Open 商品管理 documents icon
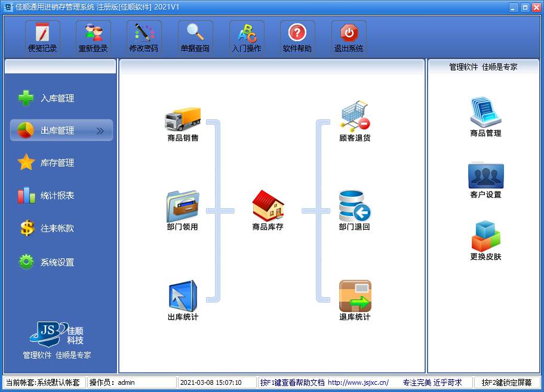 [485, 117]
